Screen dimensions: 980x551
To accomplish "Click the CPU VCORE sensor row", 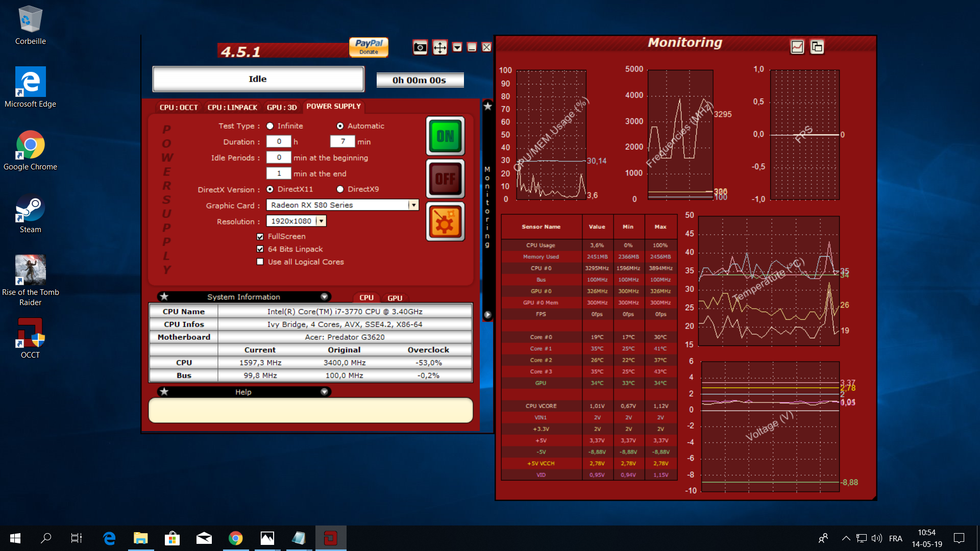I will (589, 406).
